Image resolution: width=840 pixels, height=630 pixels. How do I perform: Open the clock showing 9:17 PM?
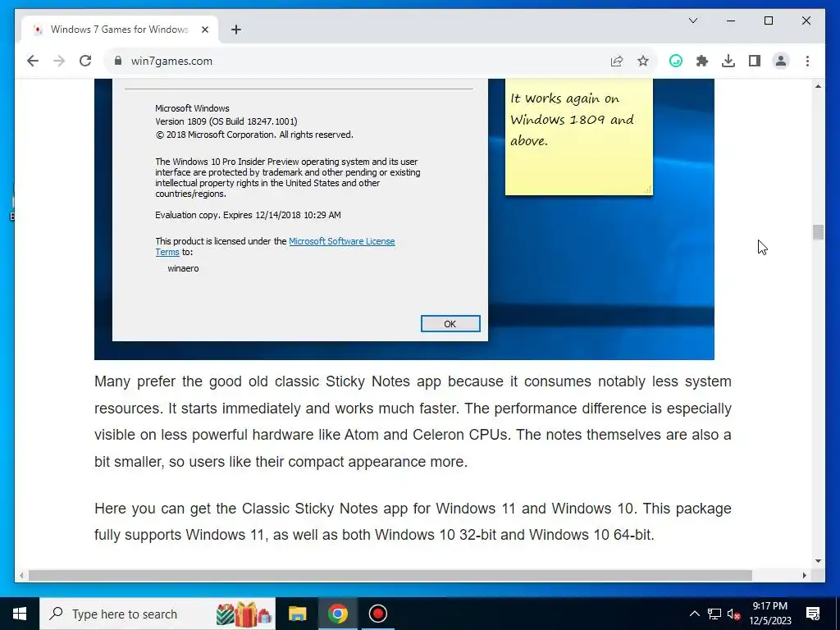point(769,614)
